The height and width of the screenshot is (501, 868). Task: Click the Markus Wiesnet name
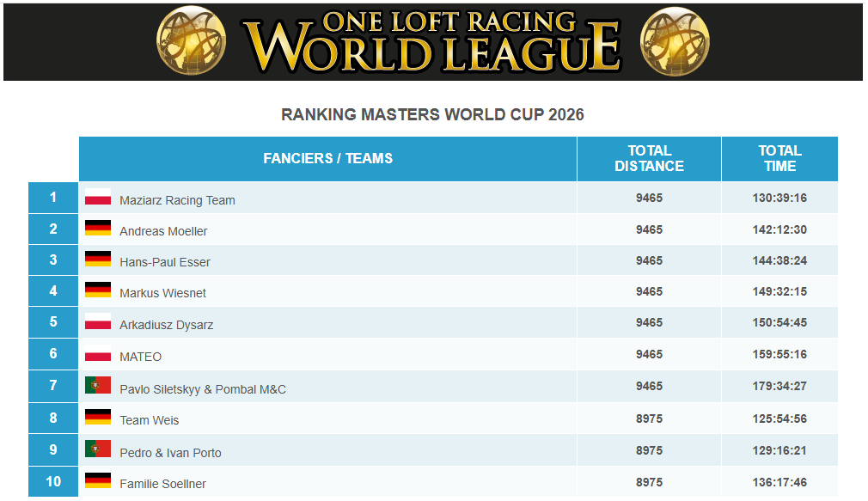[162, 293]
